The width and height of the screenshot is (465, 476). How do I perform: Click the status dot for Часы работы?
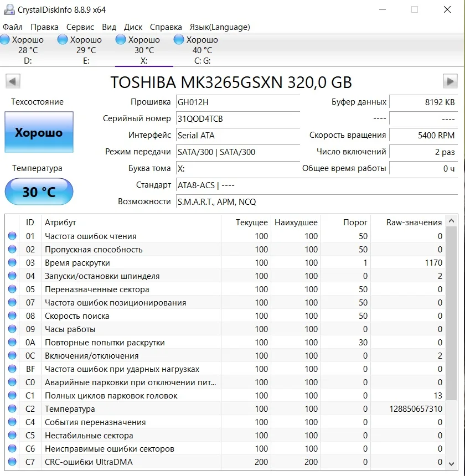12,329
